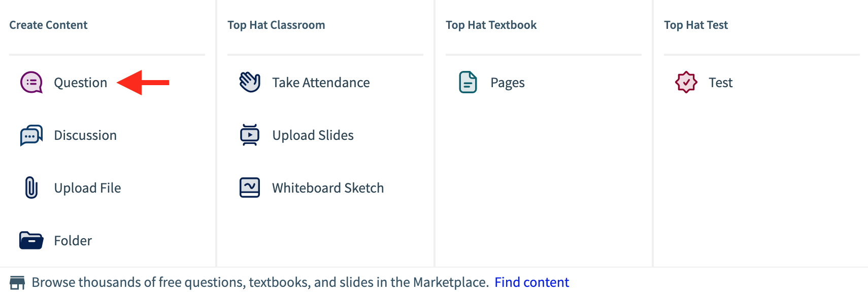
Task: Create a Whiteboard Sketch
Action: click(327, 188)
